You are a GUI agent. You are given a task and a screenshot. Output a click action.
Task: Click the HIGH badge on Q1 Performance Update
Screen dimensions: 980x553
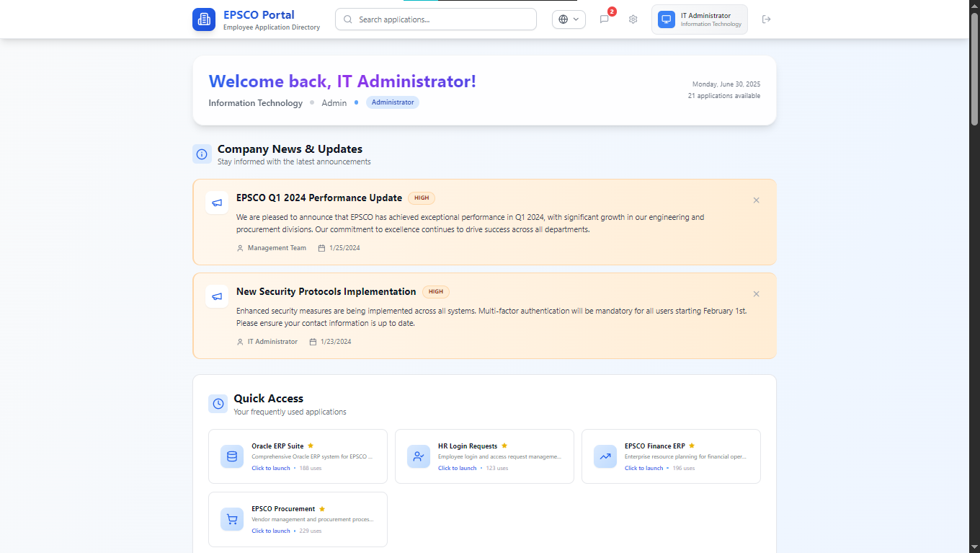(422, 198)
